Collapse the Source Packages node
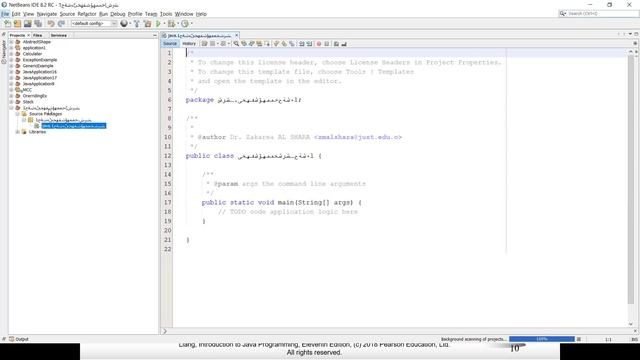 click(x=18, y=114)
